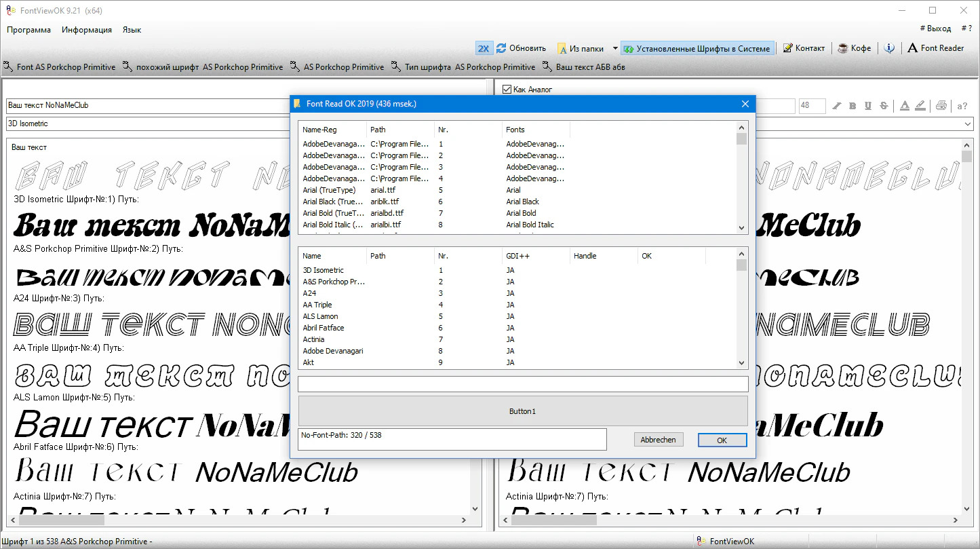Select the AA Triple list row
980x549 pixels.
tap(317, 305)
